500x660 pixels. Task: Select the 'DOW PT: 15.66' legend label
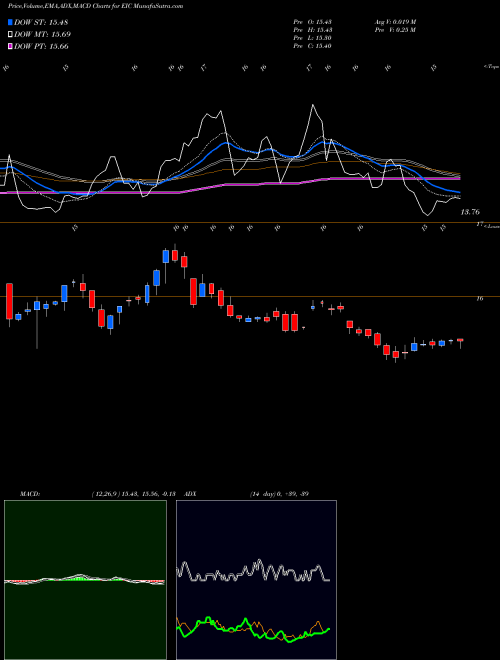click(41, 46)
